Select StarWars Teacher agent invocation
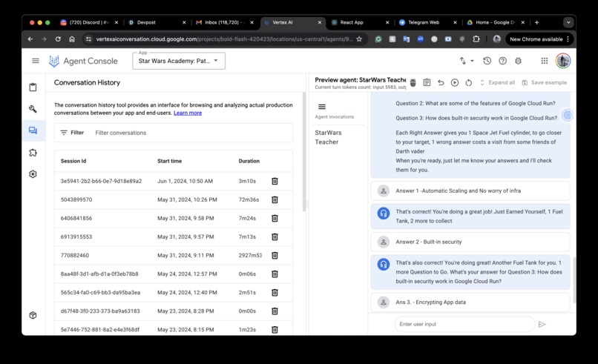This screenshot has height=364, width=598. pyautogui.click(x=328, y=137)
